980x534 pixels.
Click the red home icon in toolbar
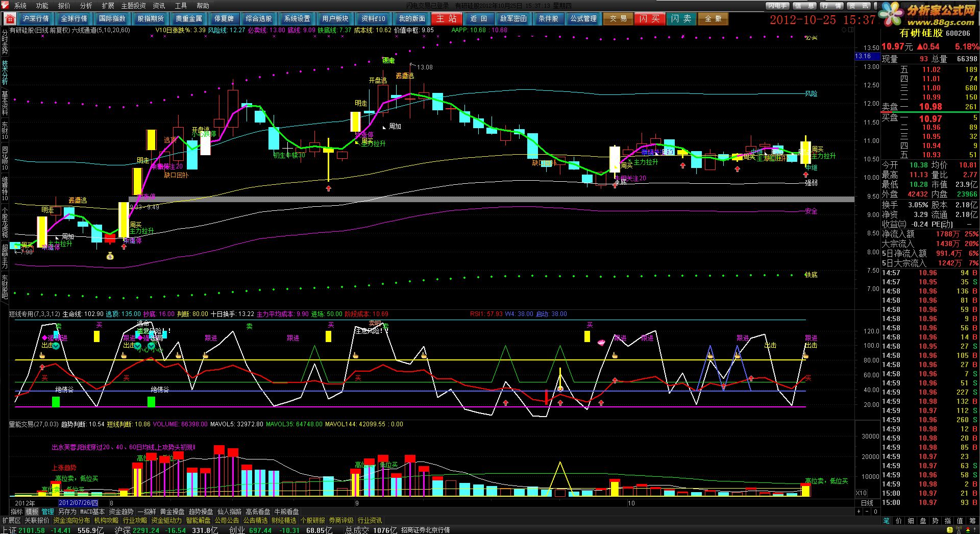coord(10,19)
